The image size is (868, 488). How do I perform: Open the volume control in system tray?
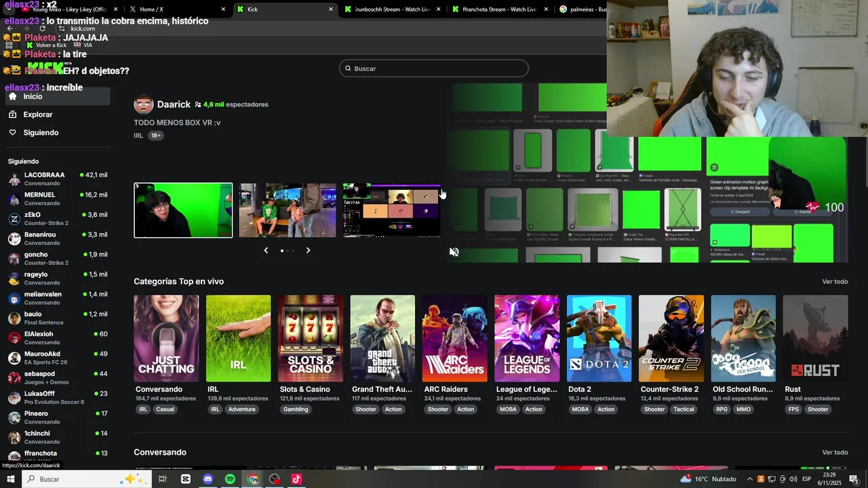(x=793, y=479)
